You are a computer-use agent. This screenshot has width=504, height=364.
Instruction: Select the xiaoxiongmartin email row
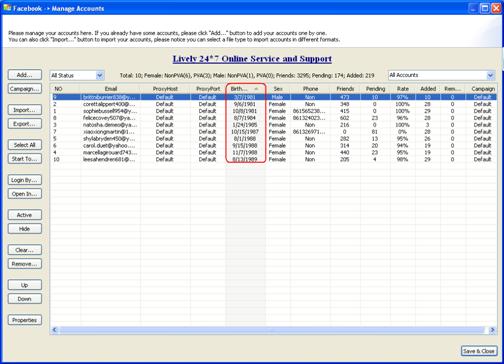click(x=273, y=132)
